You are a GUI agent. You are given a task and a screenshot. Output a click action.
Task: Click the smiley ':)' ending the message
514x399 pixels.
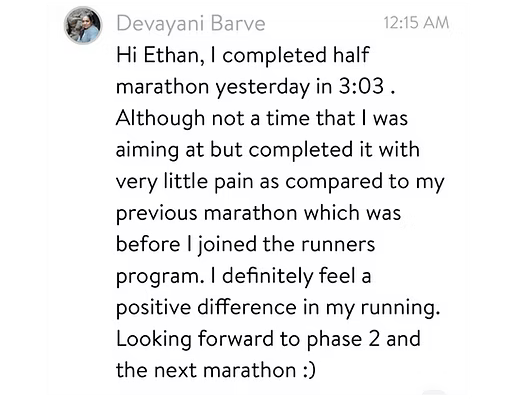(309, 370)
